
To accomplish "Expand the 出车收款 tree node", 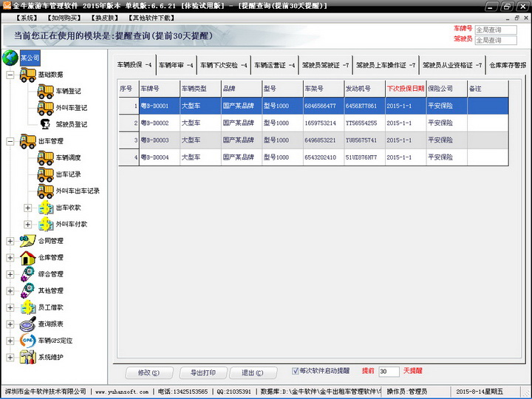I will (28, 208).
